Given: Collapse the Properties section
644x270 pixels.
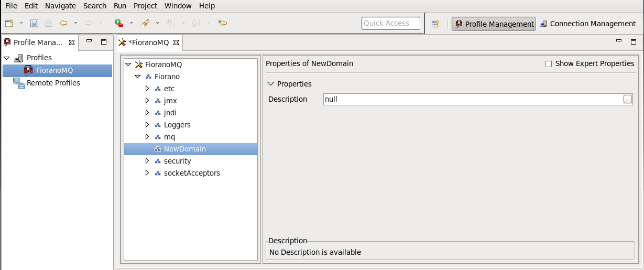Looking at the screenshot, I should click(x=270, y=84).
